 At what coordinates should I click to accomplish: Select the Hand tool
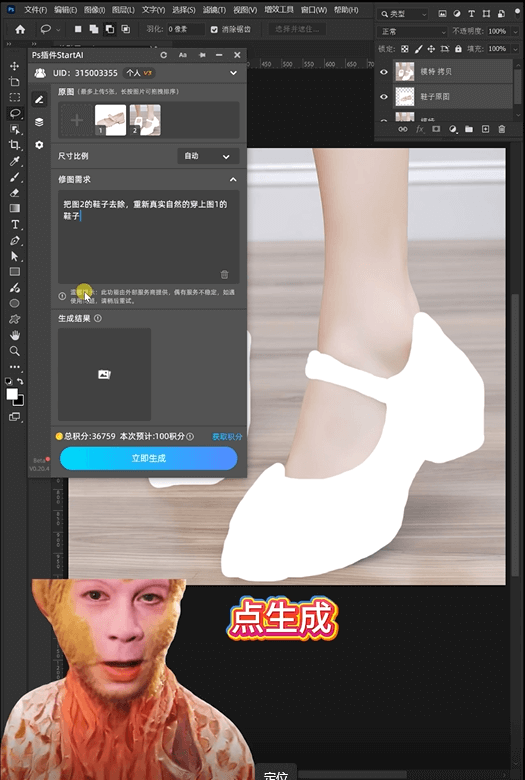tap(14, 335)
